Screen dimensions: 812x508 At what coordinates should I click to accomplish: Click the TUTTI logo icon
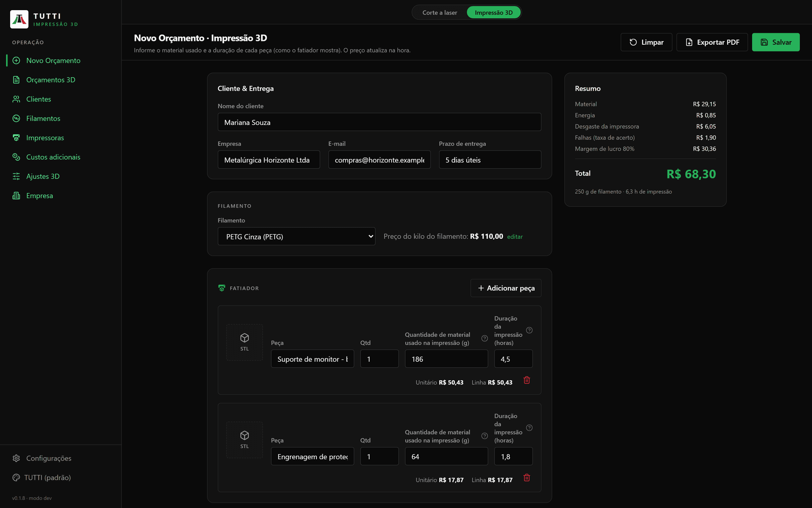tap(19, 19)
